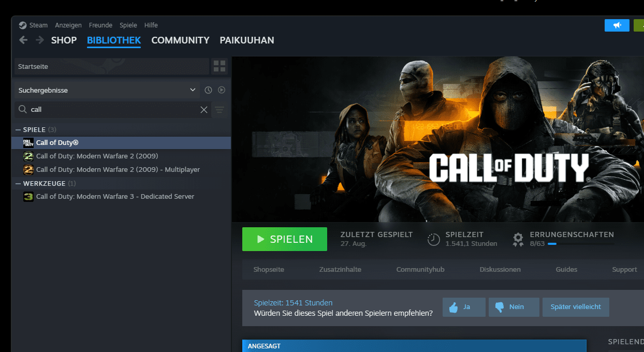The width and height of the screenshot is (644, 352).
Task: Open the announcements megaphone button
Action: pos(617,25)
